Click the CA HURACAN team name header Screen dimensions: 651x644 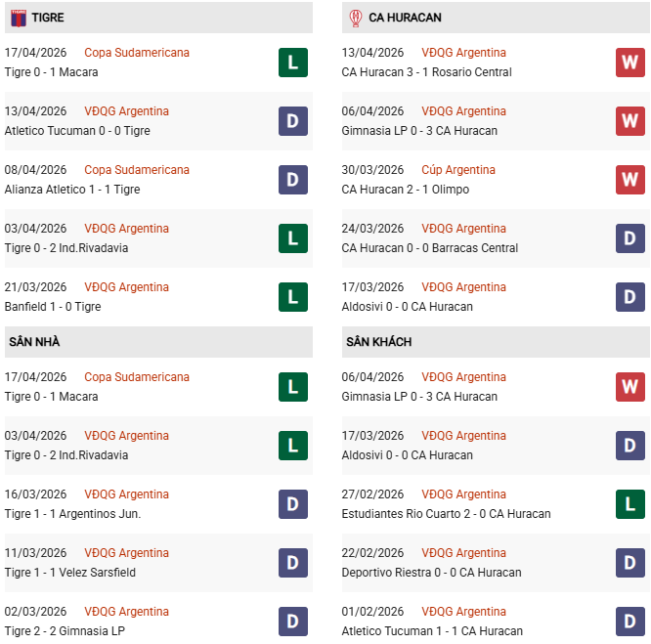point(405,18)
